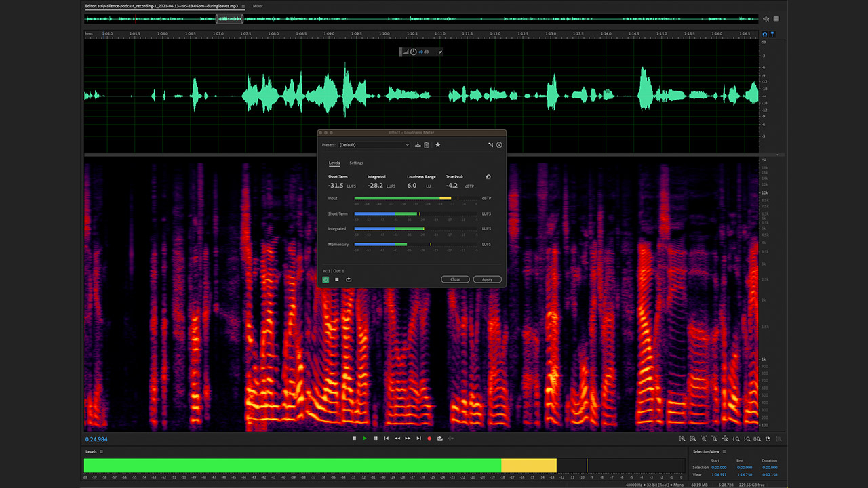This screenshot has height=488, width=868.
Task: Mark preset as favorite with star icon
Action: 438,145
